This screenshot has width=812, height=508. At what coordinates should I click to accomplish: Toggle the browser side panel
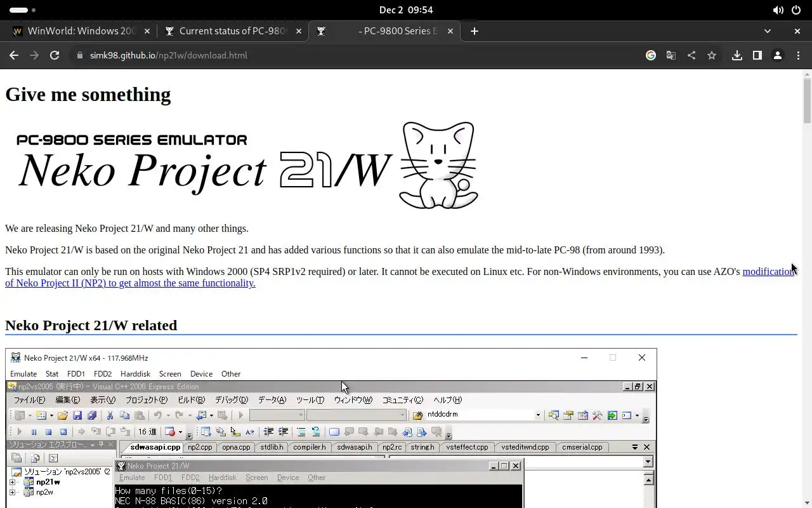757,55
